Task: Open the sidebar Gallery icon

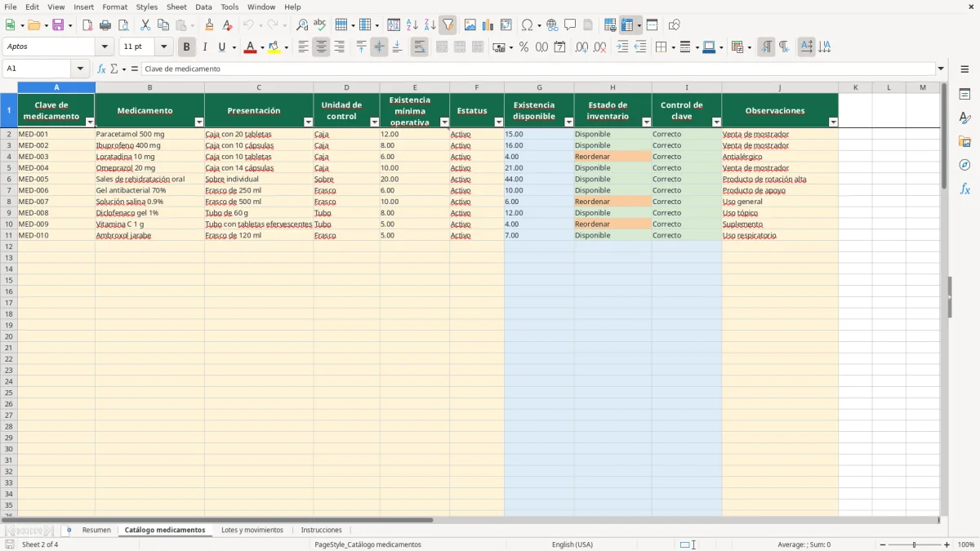Action: coord(964,141)
